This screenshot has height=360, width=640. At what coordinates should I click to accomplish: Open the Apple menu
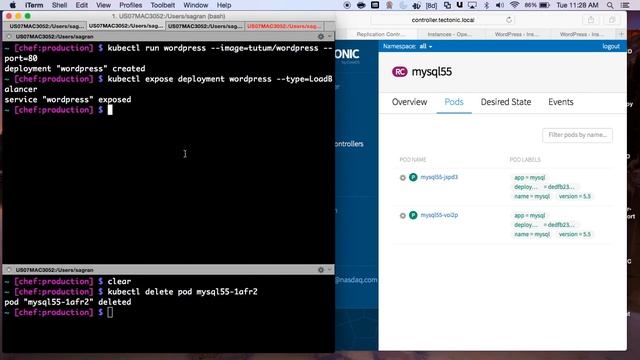click(x=13, y=5)
